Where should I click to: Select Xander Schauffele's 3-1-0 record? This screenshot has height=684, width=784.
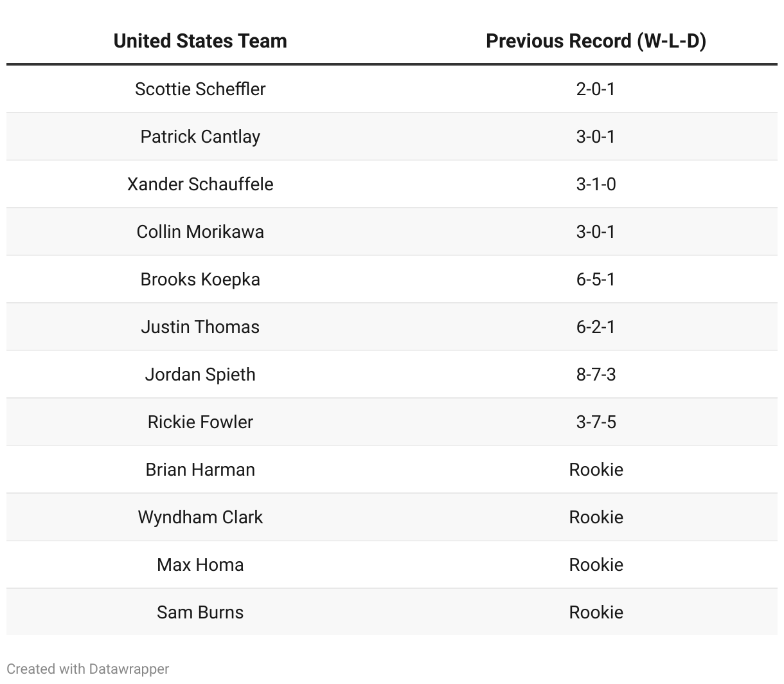596,184
